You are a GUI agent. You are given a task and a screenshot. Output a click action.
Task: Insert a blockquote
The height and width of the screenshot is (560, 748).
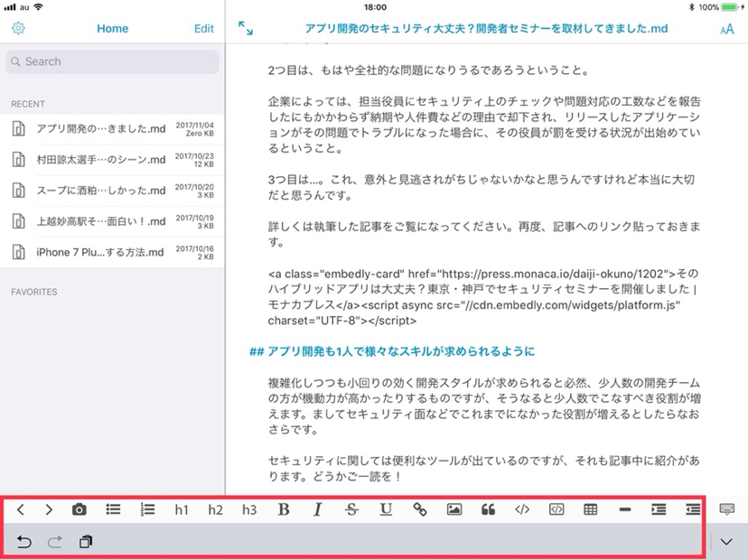click(x=488, y=509)
